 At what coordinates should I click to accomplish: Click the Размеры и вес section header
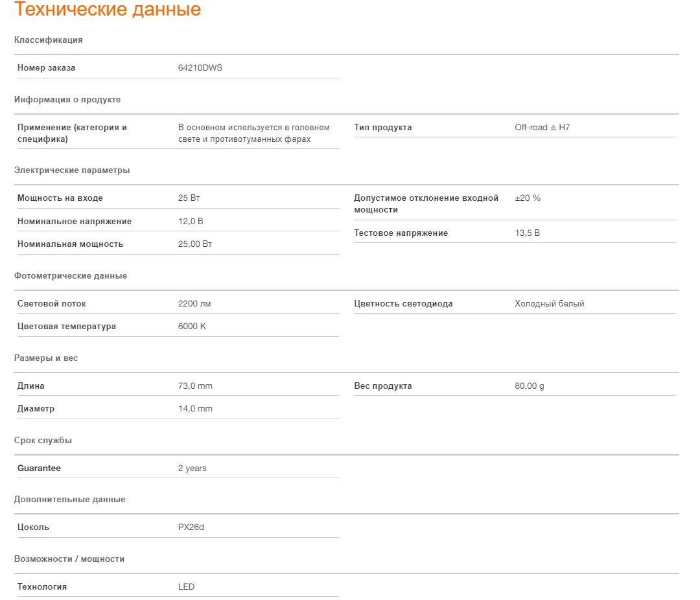point(46,358)
